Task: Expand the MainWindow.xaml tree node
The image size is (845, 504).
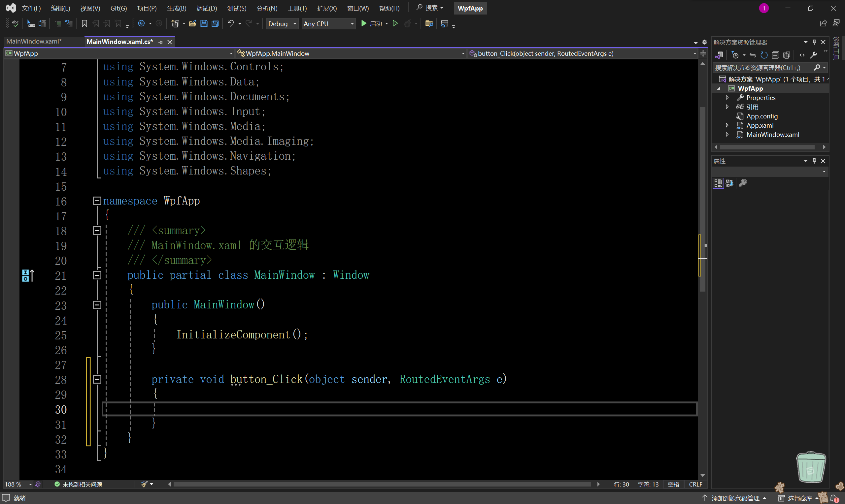Action: tap(727, 135)
